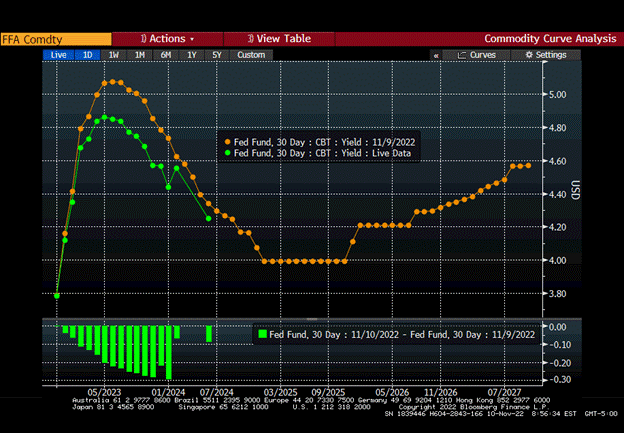Collapse panel with the double-chevron arrow
The width and height of the screenshot is (624, 433).
pyautogui.click(x=435, y=55)
